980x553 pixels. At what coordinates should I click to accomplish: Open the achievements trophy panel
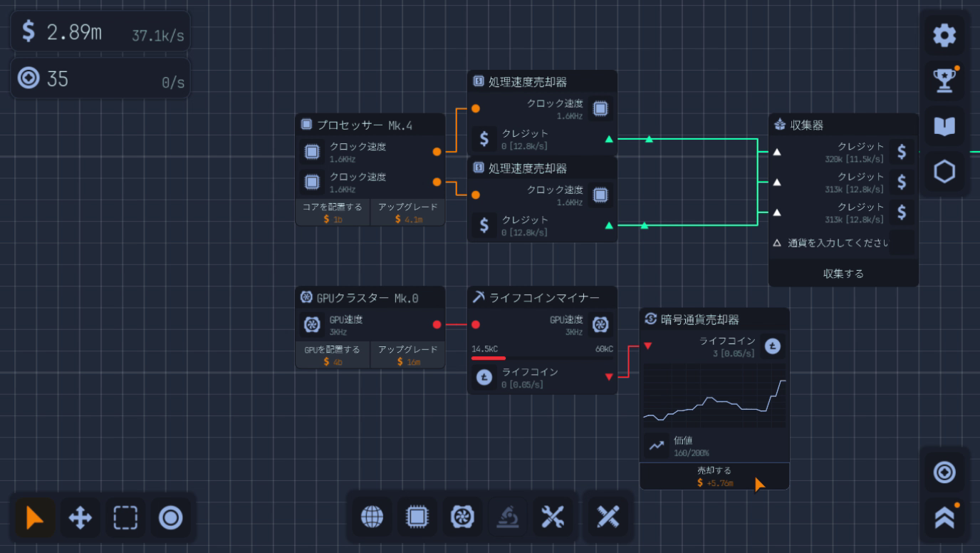pos(944,81)
